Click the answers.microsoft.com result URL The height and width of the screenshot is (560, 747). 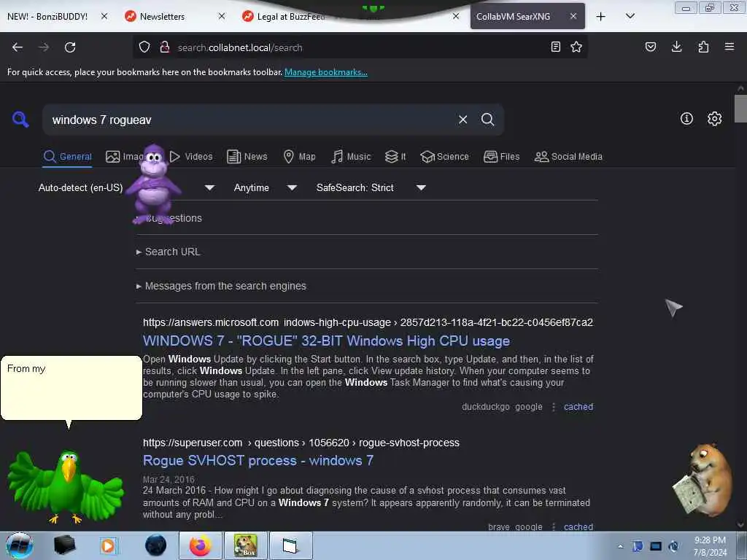[368, 322]
